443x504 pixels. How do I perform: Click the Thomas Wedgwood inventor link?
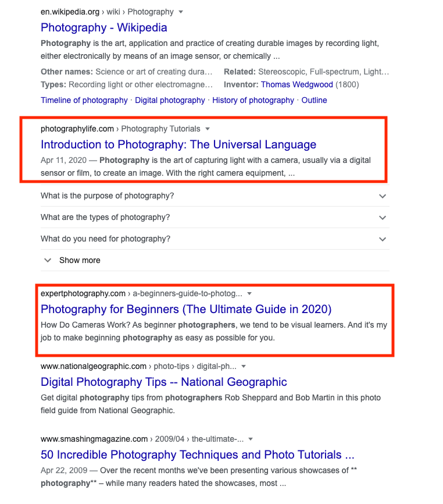click(296, 84)
